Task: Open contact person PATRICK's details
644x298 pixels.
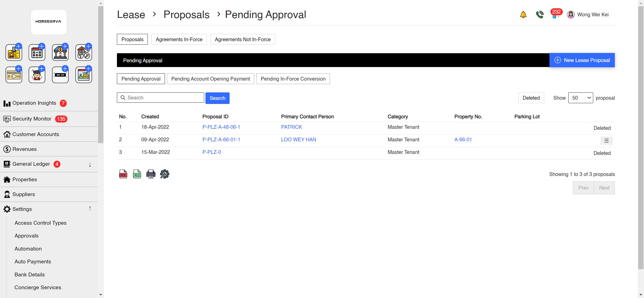Action: click(x=291, y=127)
